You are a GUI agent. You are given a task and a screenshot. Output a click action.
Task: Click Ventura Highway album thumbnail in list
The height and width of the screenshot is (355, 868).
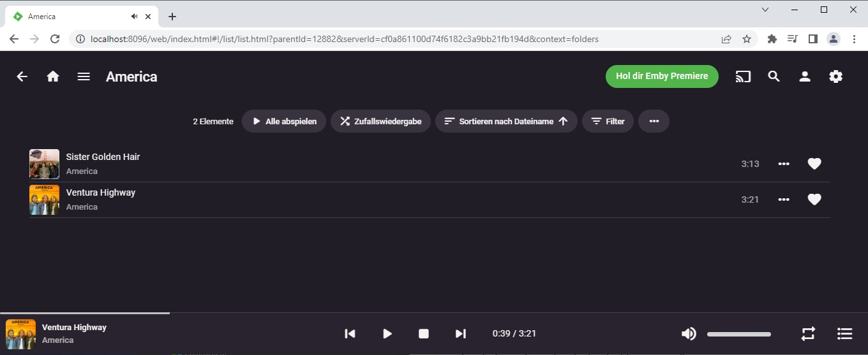pyautogui.click(x=44, y=199)
